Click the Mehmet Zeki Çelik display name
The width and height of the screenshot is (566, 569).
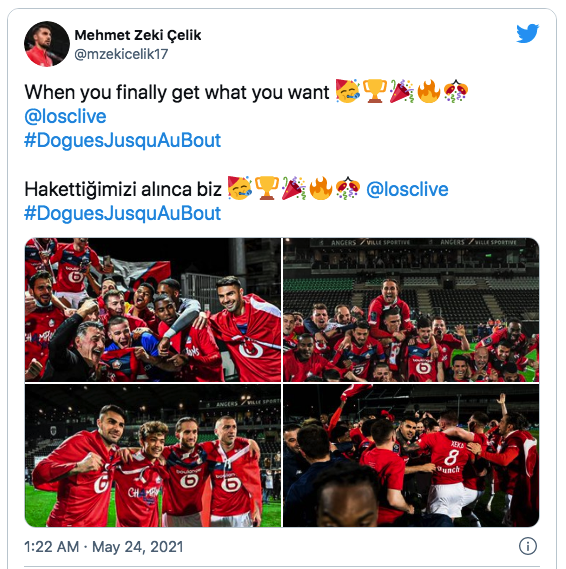click(x=138, y=35)
